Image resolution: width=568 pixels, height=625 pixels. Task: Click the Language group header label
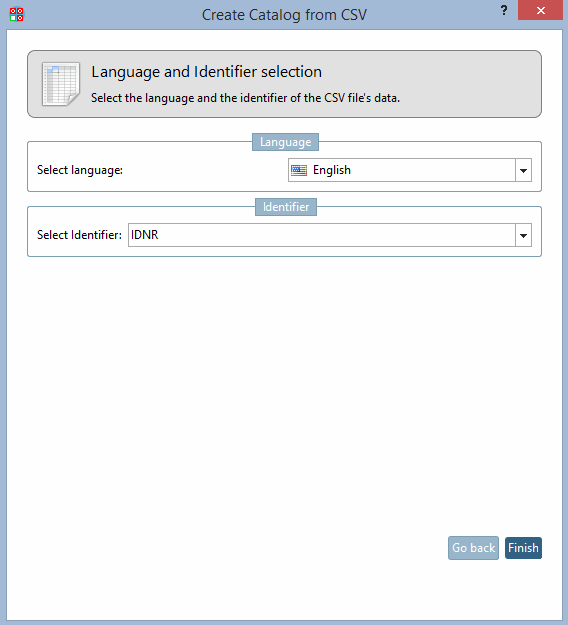point(285,142)
